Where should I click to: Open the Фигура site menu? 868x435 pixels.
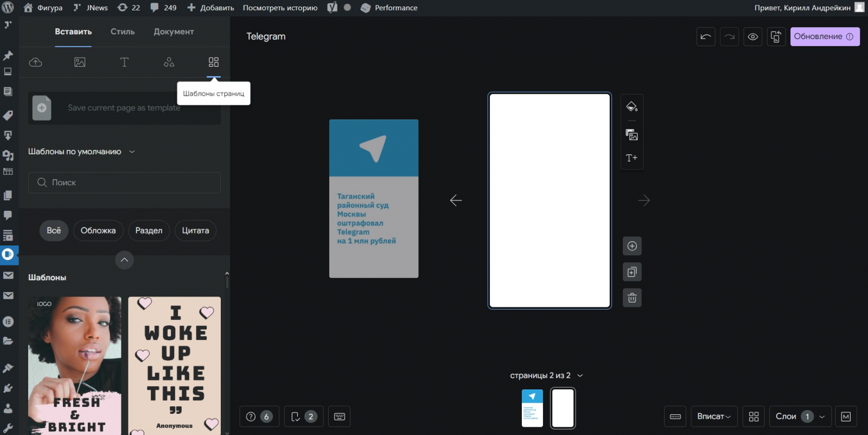click(x=44, y=8)
